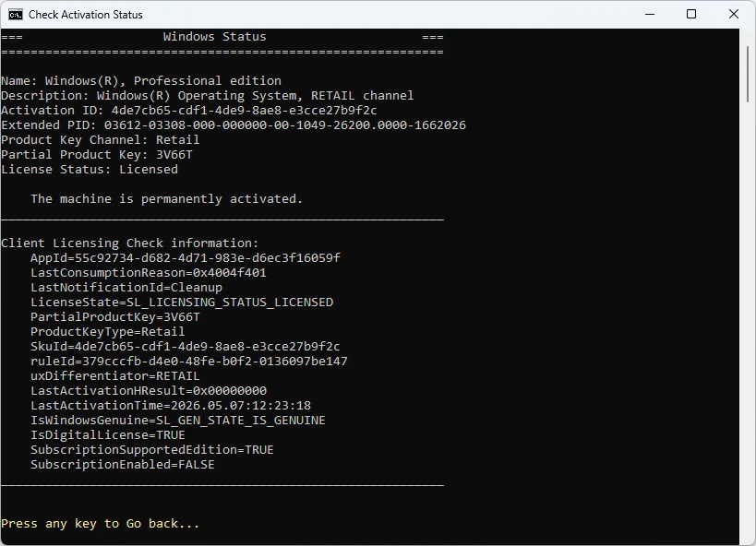Click the 'Description: Windows(R) Operating System' line
This screenshot has width=756, height=546.
pos(208,95)
